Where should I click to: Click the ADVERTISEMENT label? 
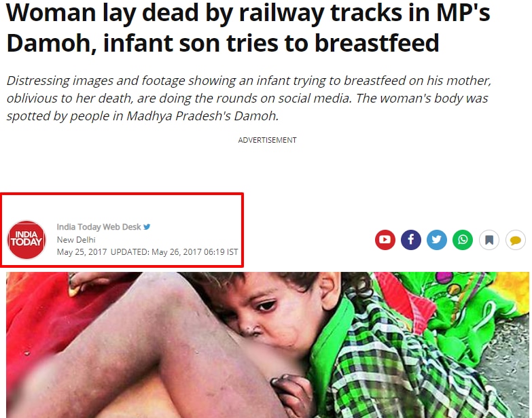[267, 140]
